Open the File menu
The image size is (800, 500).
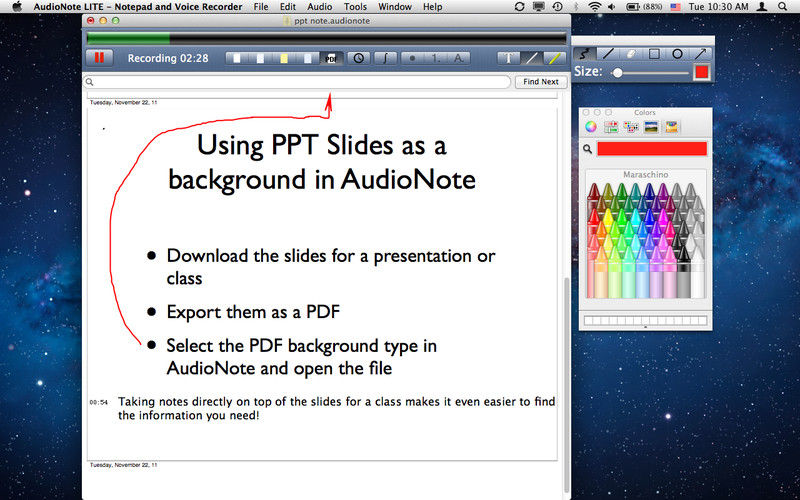pos(261,7)
